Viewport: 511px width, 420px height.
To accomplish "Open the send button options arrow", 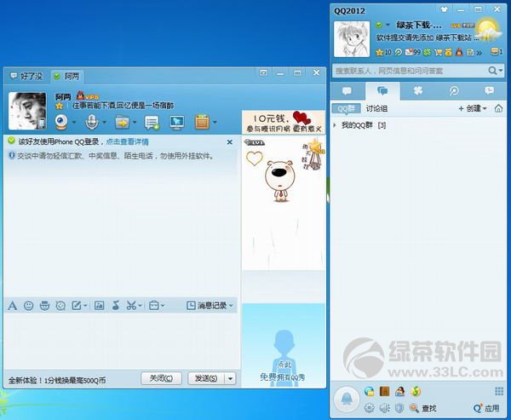I will pyautogui.click(x=230, y=378).
